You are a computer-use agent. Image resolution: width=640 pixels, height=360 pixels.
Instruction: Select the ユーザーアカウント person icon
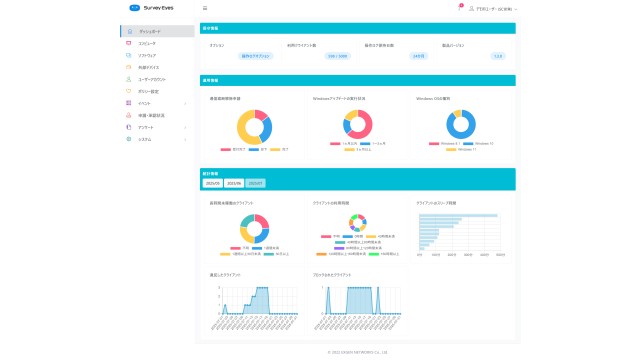(129, 79)
